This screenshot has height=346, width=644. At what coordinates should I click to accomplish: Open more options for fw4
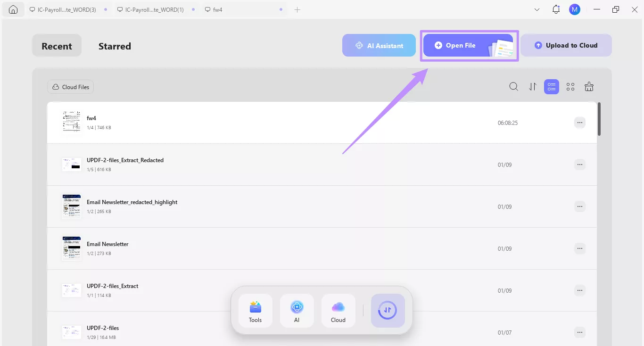(580, 123)
